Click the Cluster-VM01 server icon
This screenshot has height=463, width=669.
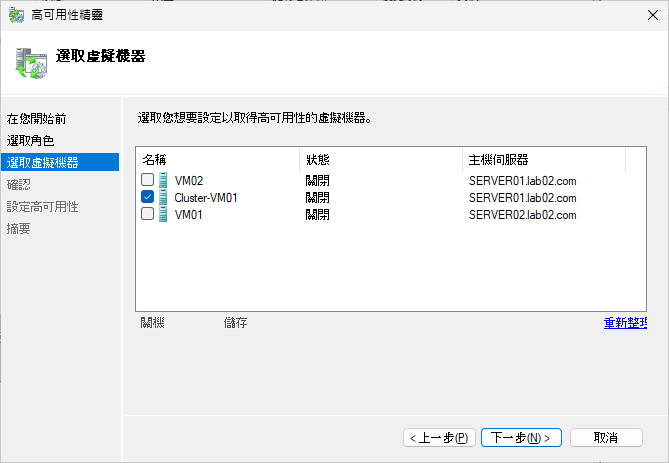[x=164, y=197]
